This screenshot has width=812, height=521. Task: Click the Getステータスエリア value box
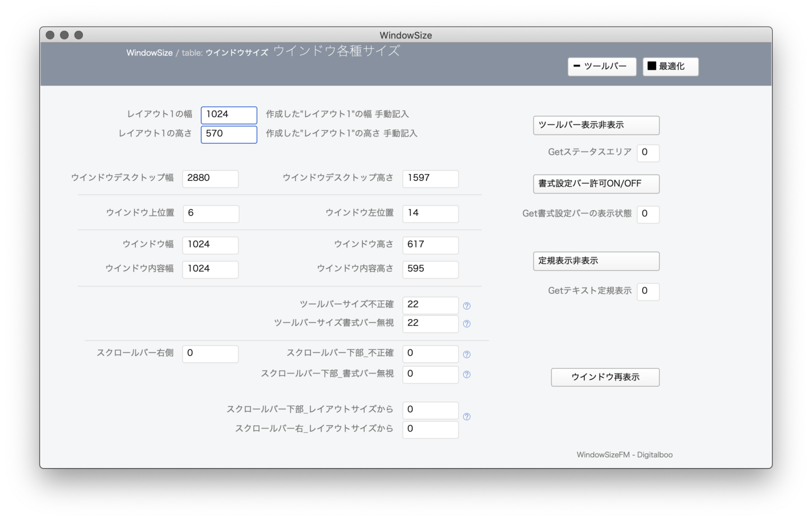648,153
